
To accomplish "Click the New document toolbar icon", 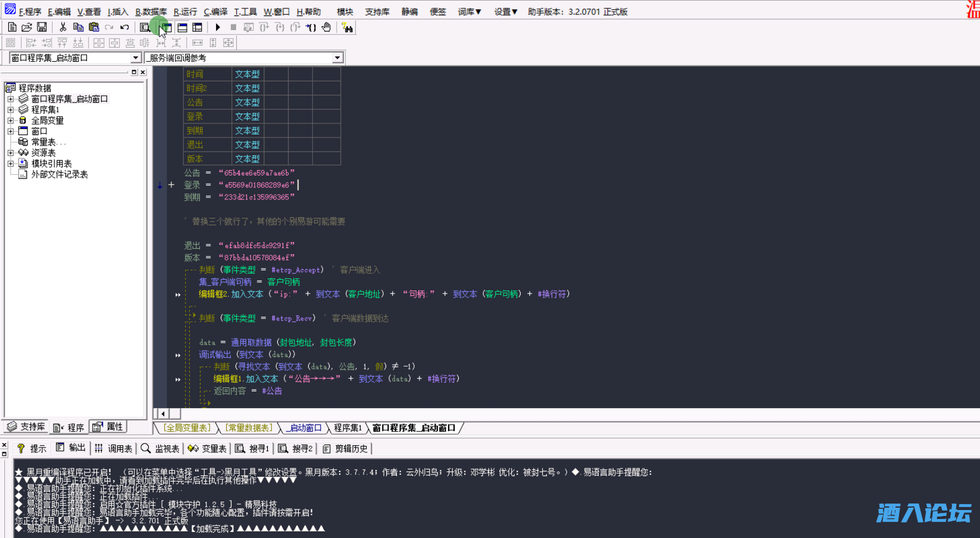I will pos(12,27).
